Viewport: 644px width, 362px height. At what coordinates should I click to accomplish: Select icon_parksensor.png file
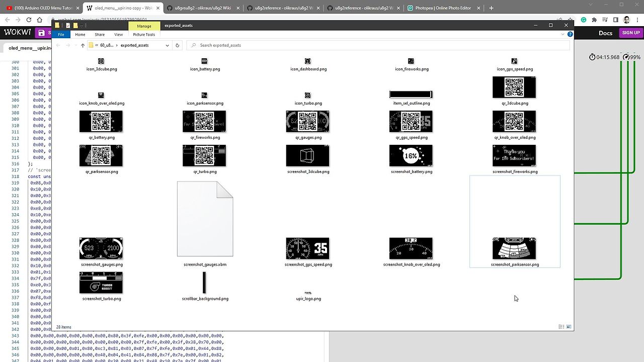pyautogui.click(x=204, y=99)
